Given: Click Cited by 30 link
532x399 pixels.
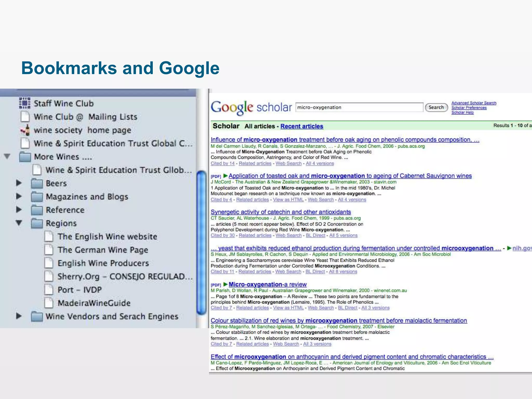Looking at the screenshot, I should point(223,235).
